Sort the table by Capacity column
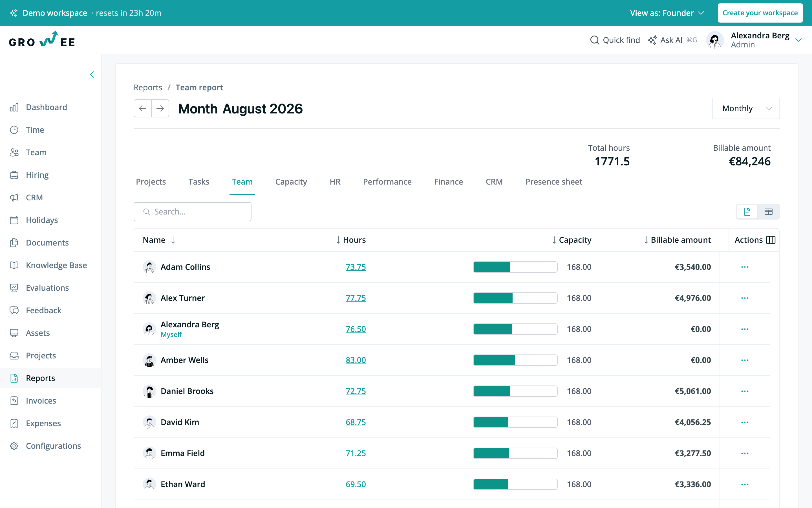This screenshot has width=812, height=508. [x=572, y=240]
